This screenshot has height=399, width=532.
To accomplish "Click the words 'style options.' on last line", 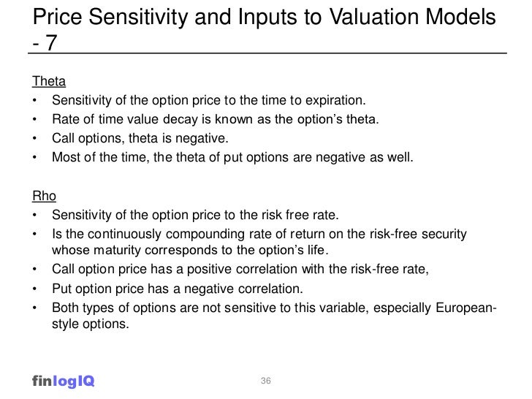I will click(x=91, y=324).
